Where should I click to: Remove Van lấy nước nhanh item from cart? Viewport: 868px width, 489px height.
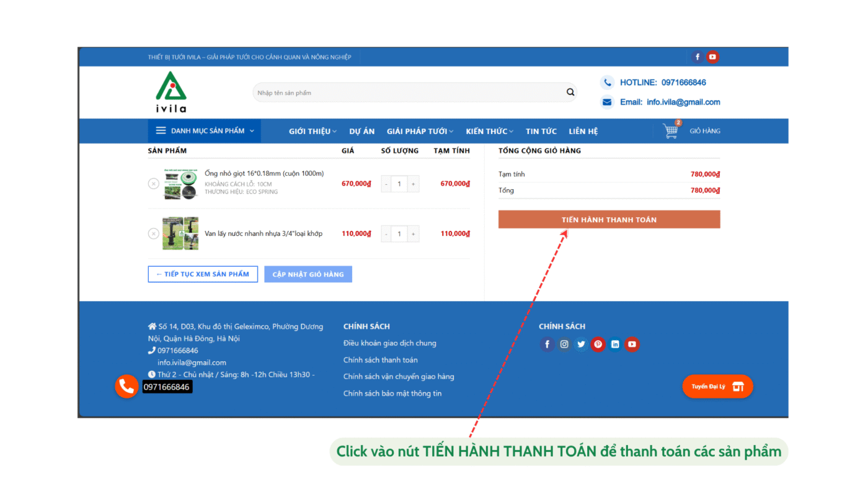click(154, 234)
